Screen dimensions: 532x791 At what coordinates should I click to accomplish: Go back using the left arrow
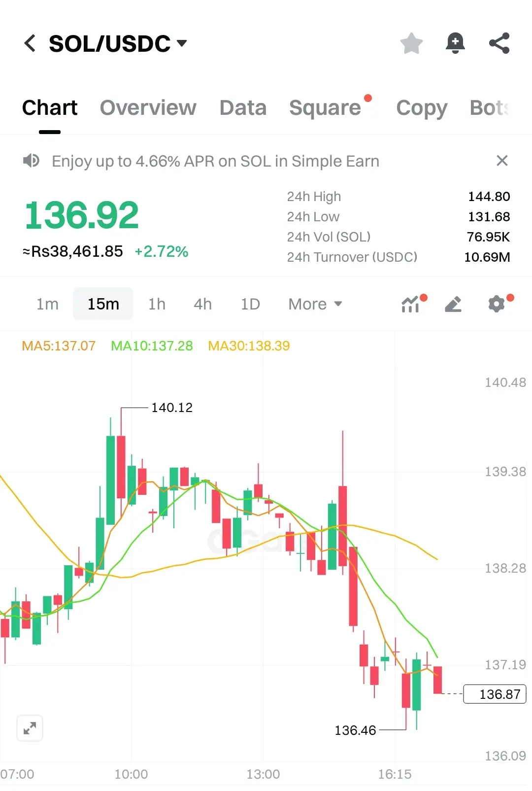tap(30, 43)
